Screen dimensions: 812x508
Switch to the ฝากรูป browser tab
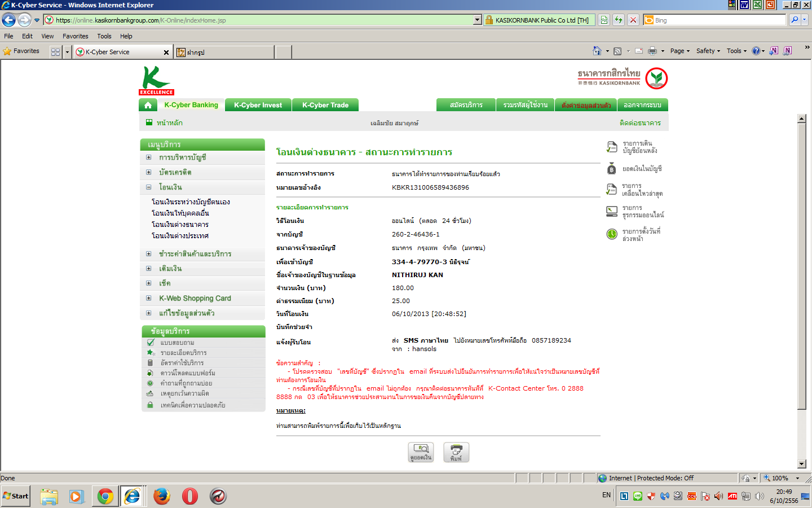pyautogui.click(x=224, y=52)
